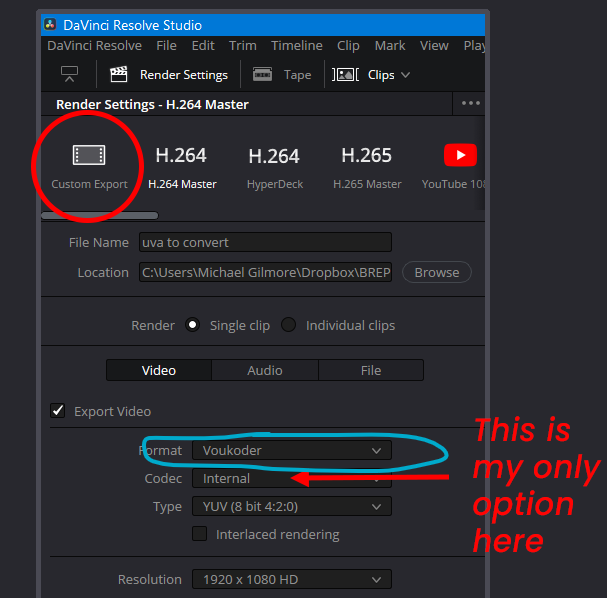Select the Individual clips render option
The height and width of the screenshot is (598, 607).
[x=288, y=325]
